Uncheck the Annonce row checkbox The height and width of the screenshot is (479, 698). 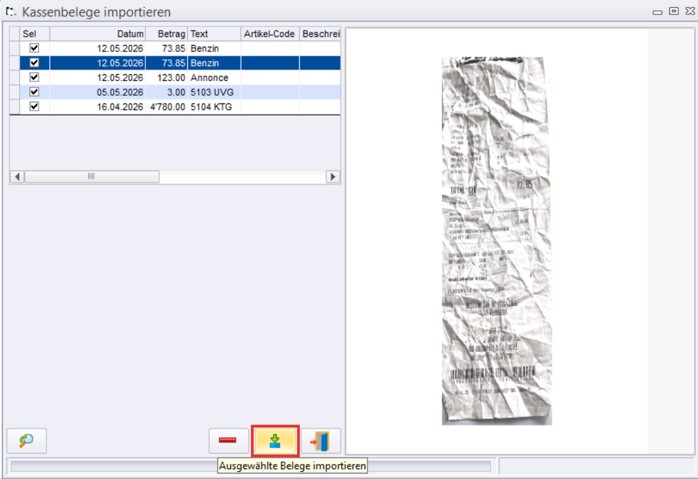point(34,77)
